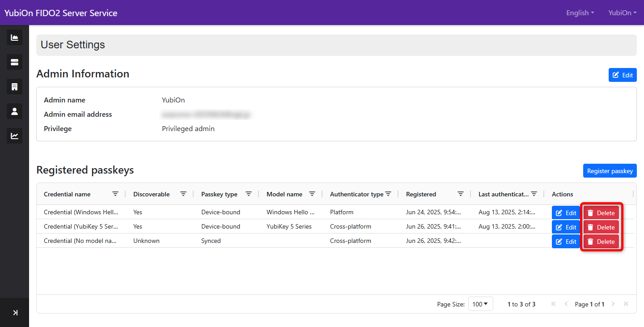Screen dimensions: 644x327
Task: Select the Windows Hello model name cell
Action: [291, 212]
